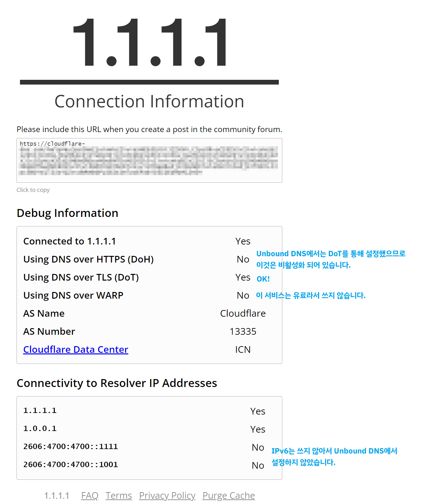Click the Yes value for DoT row

pyautogui.click(x=243, y=277)
